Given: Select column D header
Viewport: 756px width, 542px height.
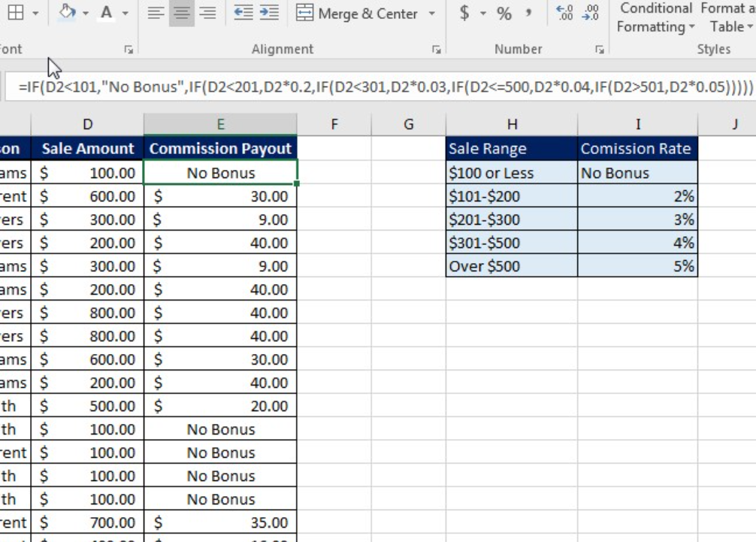Looking at the screenshot, I should pos(87,124).
